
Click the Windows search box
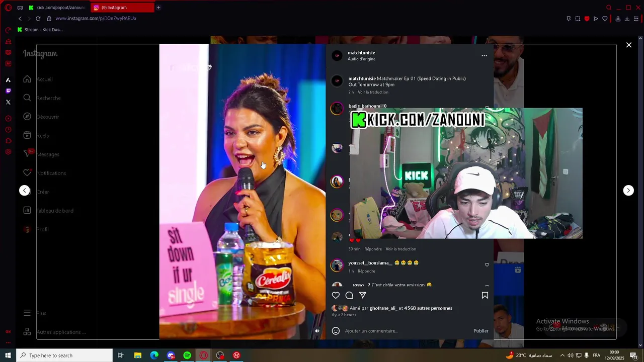point(64,355)
